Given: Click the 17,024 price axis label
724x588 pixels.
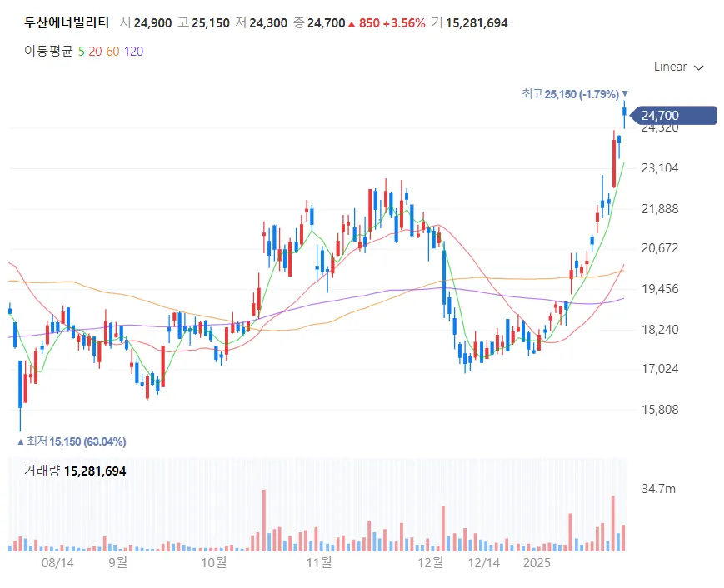Looking at the screenshot, I should [660, 369].
